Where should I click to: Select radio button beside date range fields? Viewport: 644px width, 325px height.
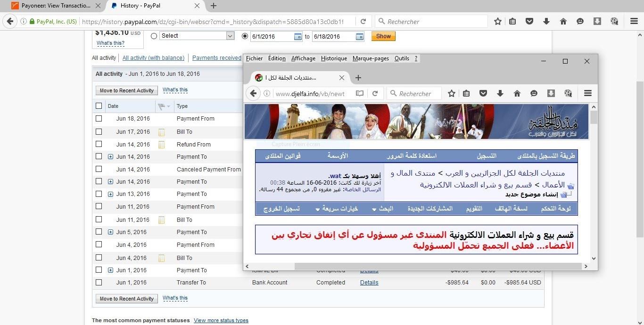(245, 36)
